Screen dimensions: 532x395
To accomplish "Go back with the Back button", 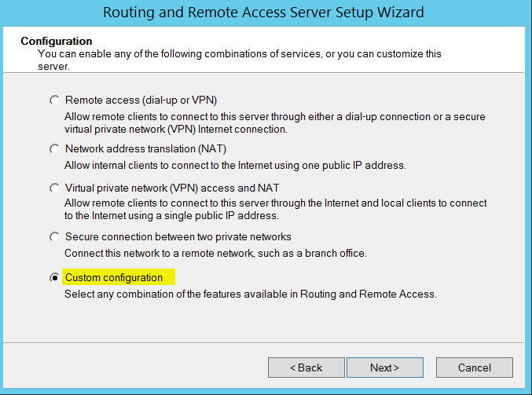I will tap(306, 368).
